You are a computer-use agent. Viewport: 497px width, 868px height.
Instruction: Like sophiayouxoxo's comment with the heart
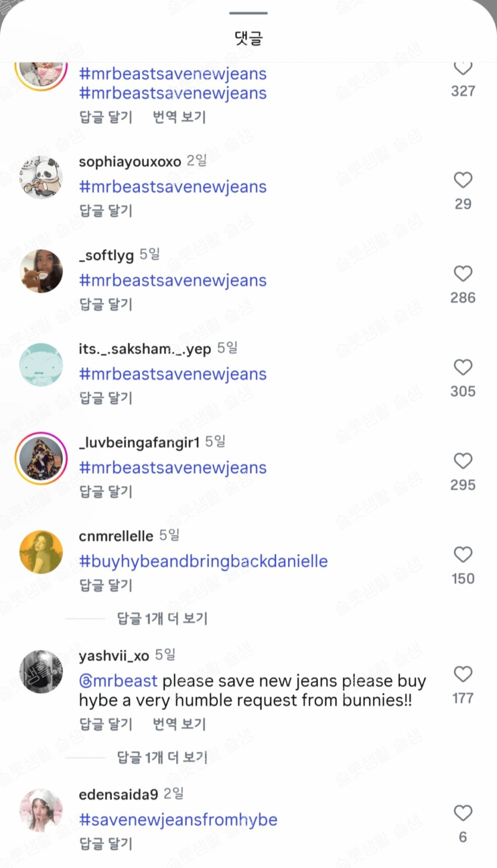pos(462,180)
